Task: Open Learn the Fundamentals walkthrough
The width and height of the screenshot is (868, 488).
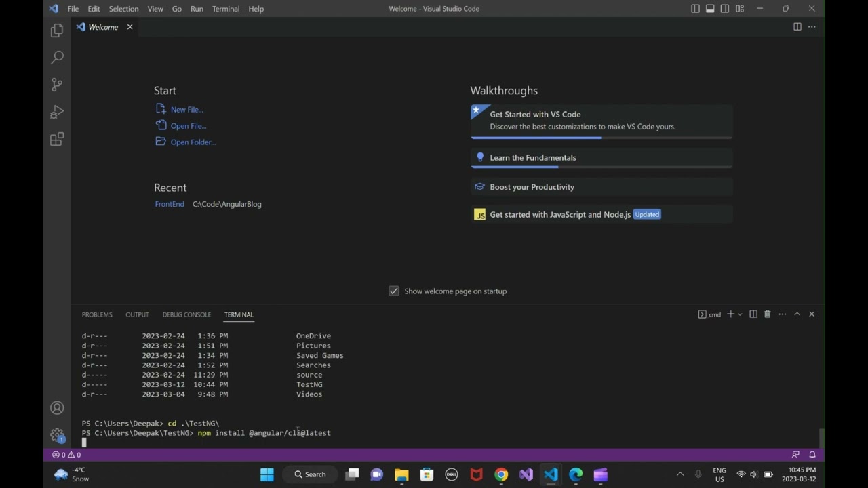Action: coord(601,157)
